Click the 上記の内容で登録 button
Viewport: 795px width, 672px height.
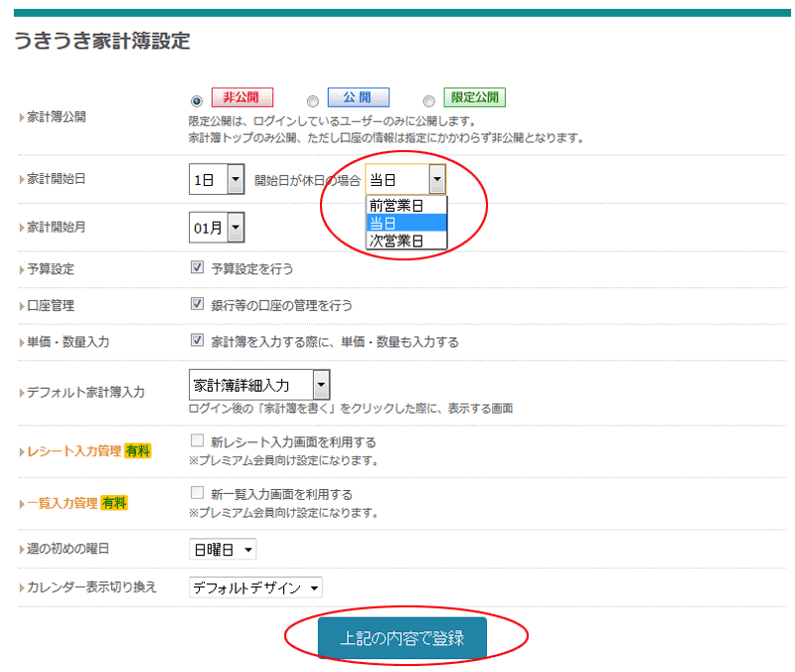(402, 637)
